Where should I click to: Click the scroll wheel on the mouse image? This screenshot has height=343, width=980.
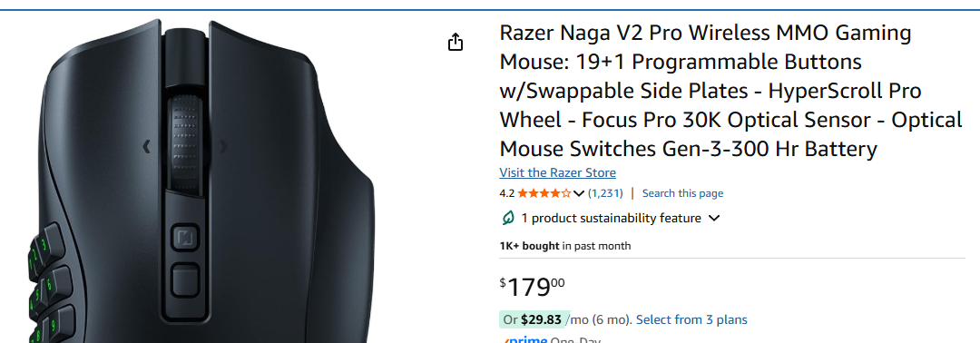[185, 143]
